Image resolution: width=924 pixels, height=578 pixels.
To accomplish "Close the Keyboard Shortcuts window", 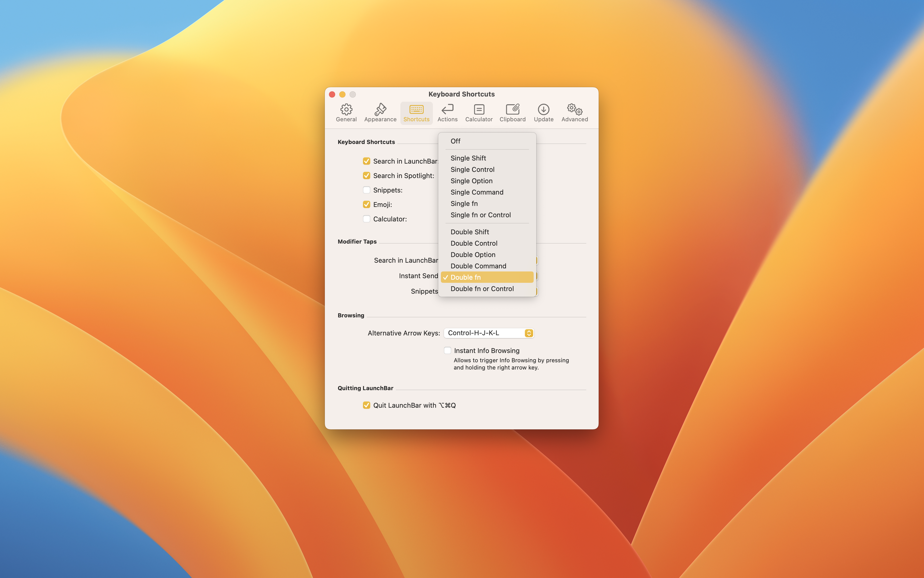I will click(x=332, y=94).
